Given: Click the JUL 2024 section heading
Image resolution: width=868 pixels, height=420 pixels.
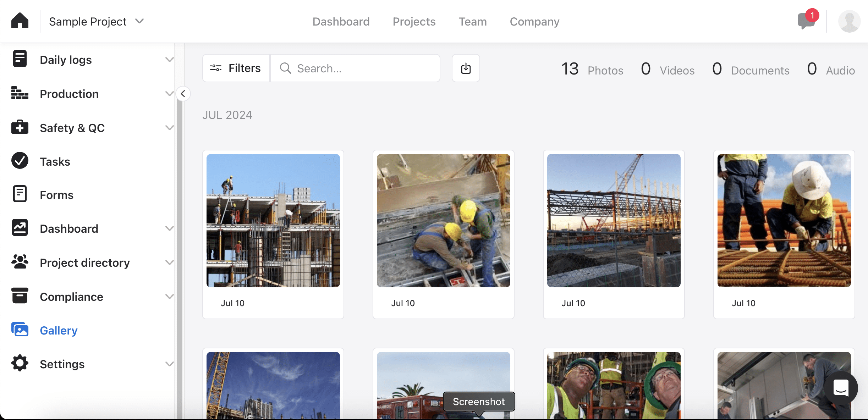Looking at the screenshot, I should tap(227, 115).
